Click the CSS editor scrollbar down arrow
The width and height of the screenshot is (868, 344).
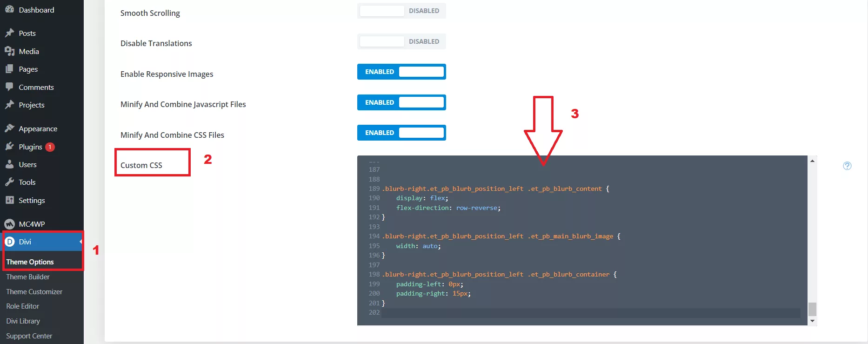tap(812, 321)
